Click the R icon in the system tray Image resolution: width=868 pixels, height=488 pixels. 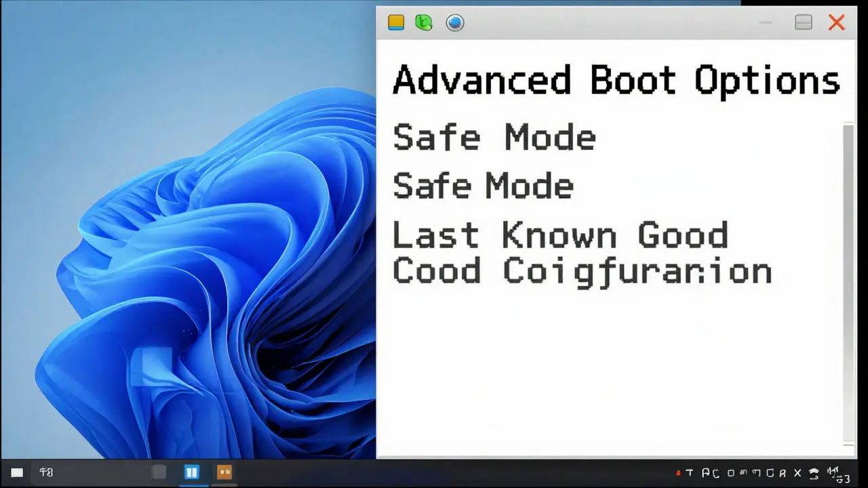782,473
